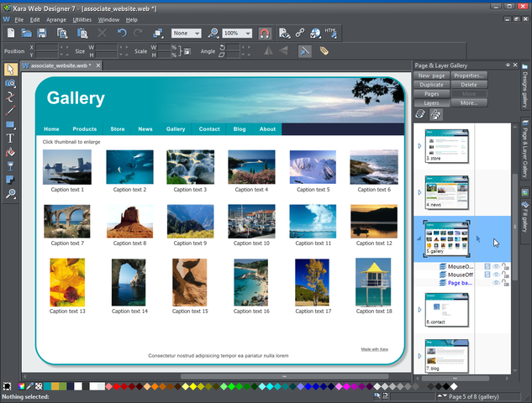Select the Shadow tool
Viewport: 532px width, 403px height.
coord(11,180)
